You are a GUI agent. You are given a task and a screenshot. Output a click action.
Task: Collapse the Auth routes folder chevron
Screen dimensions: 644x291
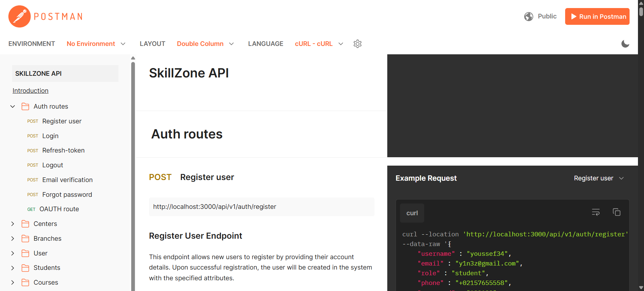13,106
